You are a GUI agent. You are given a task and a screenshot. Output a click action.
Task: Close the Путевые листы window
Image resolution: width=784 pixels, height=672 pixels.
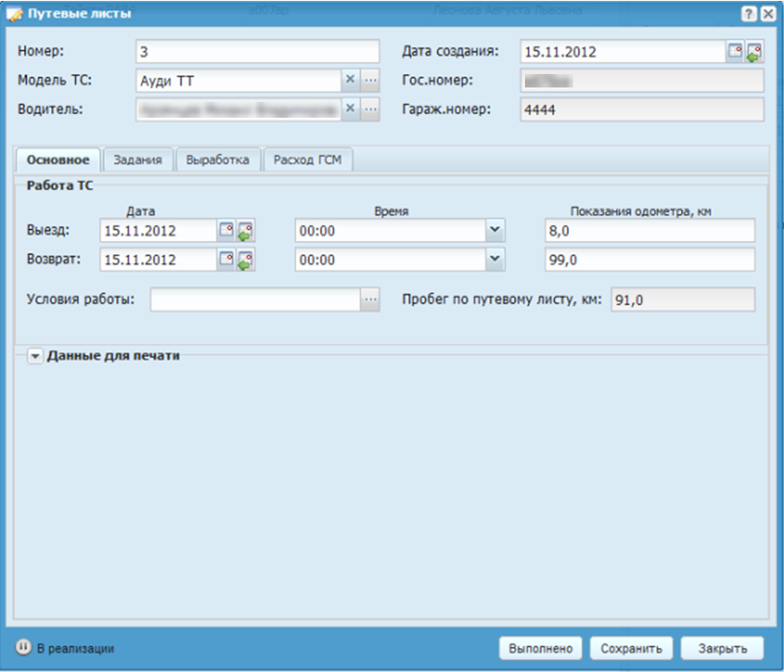tap(768, 13)
